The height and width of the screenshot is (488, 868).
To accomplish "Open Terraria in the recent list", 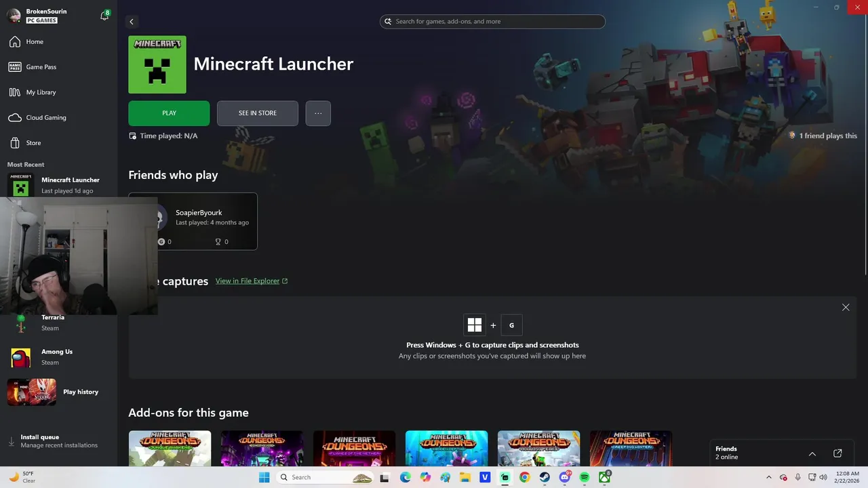I will (x=58, y=323).
